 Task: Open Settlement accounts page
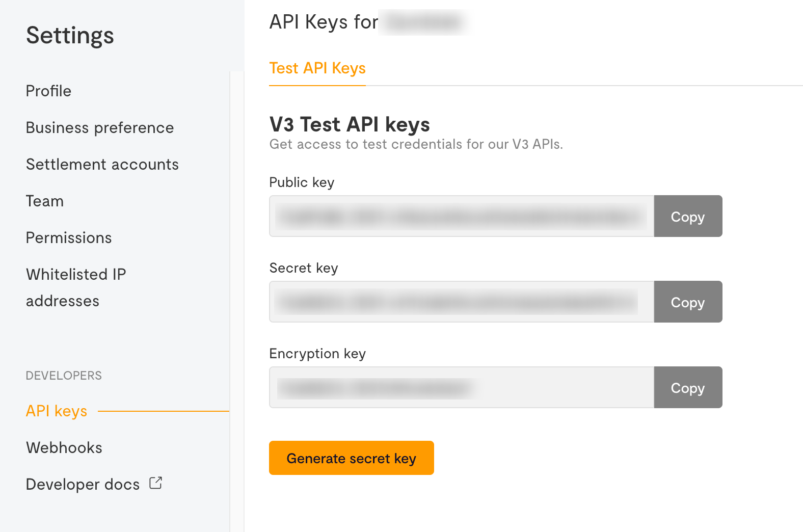click(102, 165)
